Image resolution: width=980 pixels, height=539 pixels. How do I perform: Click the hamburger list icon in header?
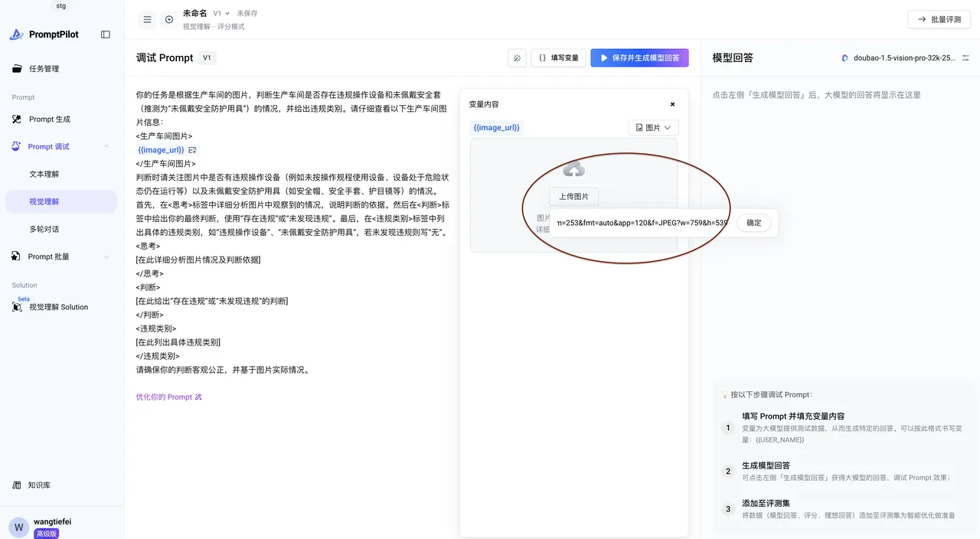pos(148,20)
